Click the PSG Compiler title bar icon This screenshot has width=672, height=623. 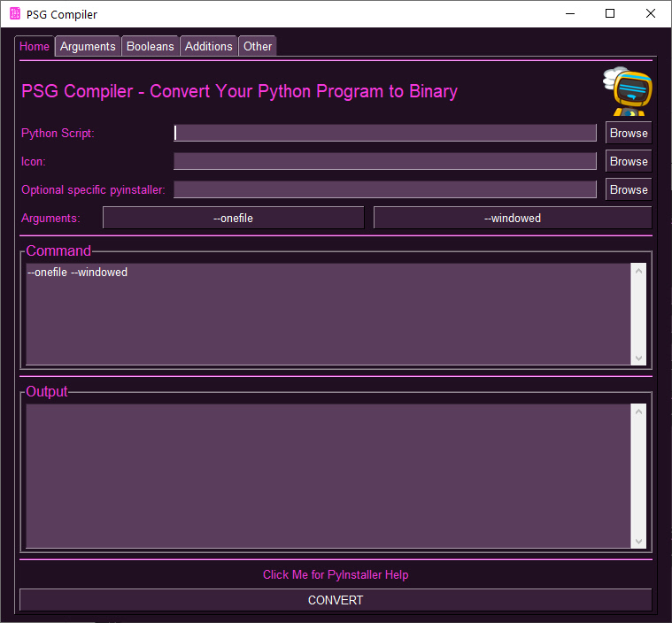point(15,13)
